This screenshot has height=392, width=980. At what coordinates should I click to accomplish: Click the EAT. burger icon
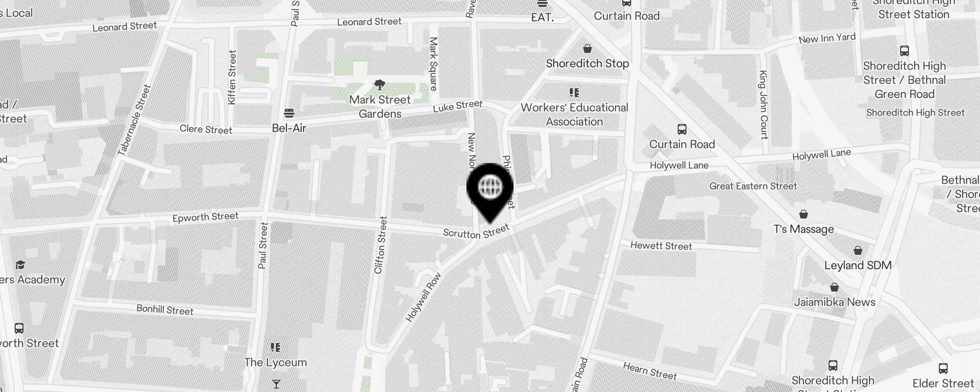[542, 3]
